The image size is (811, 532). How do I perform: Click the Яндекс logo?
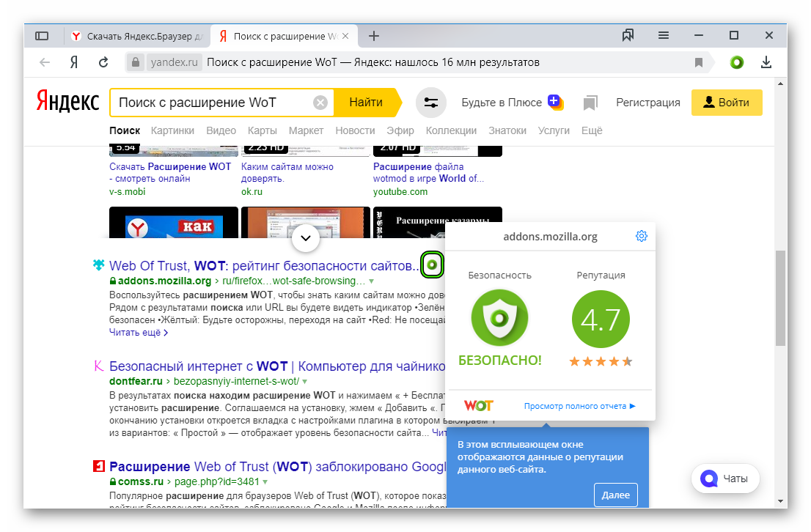tap(67, 101)
